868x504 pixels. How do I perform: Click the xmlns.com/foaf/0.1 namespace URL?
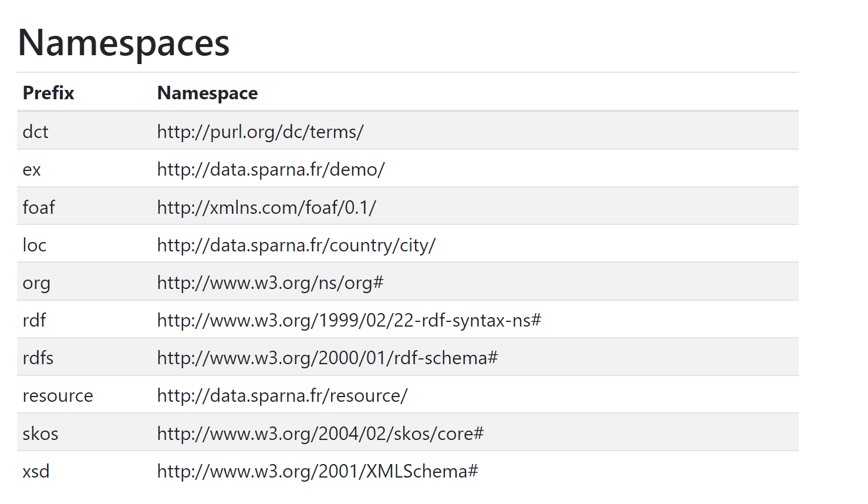pyautogui.click(x=266, y=207)
